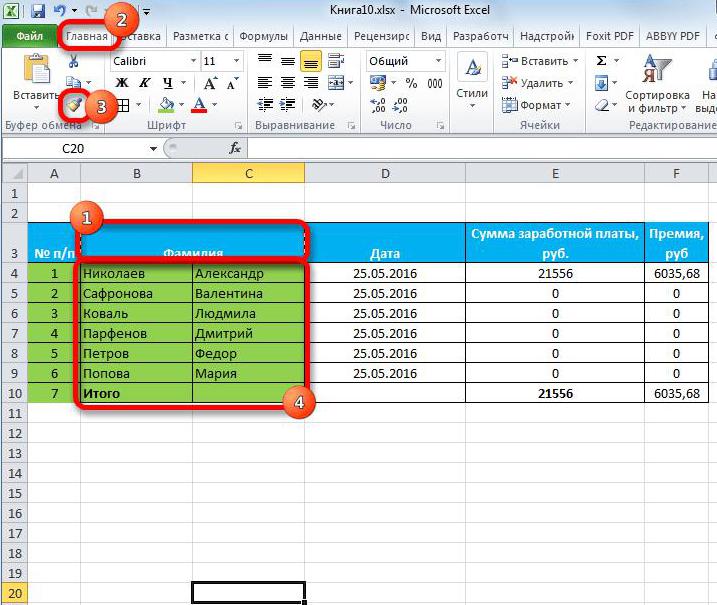Open the Файл tab
Screen dimensions: 717x605
(29, 36)
